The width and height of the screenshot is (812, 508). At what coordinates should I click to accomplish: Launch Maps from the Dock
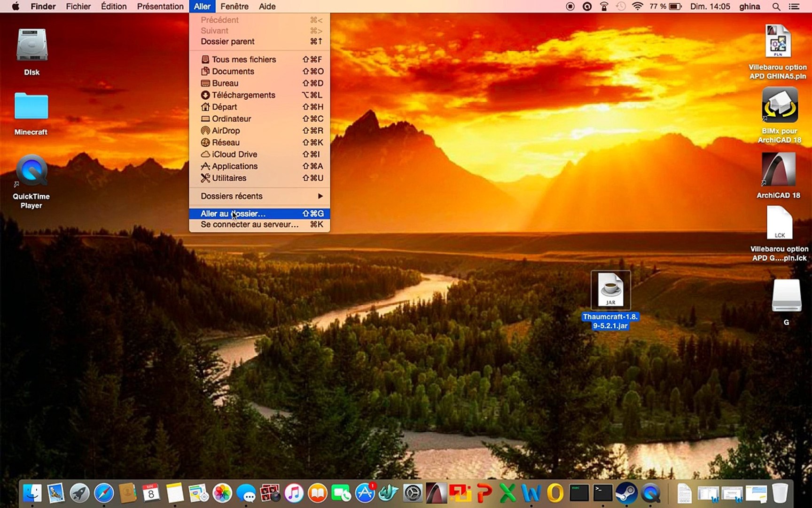(x=199, y=493)
